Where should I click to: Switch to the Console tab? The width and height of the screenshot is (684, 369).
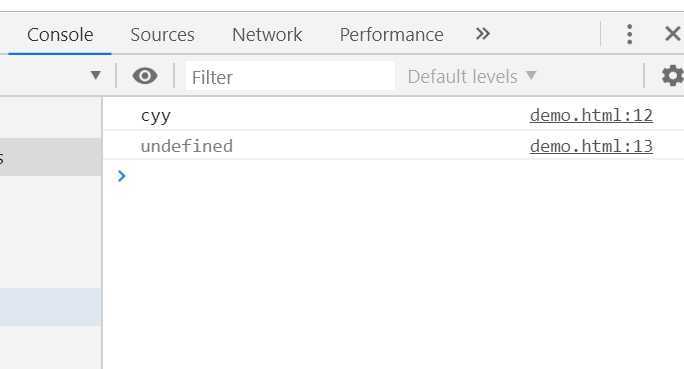60,35
